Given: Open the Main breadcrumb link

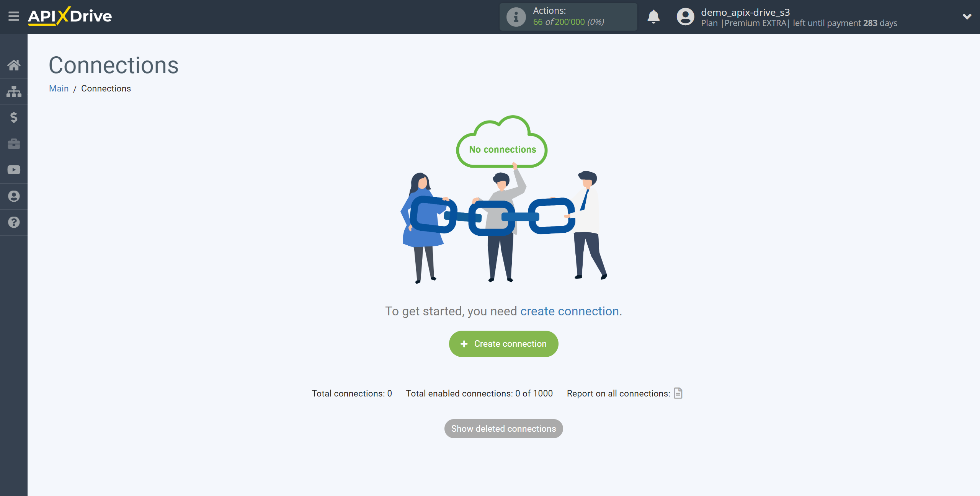Looking at the screenshot, I should [x=59, y=88].
